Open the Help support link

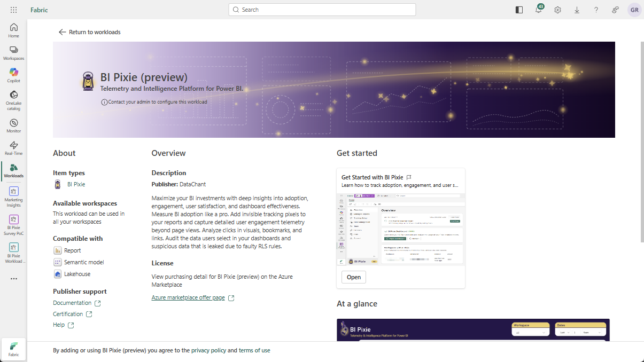click(x=64, y=325)
